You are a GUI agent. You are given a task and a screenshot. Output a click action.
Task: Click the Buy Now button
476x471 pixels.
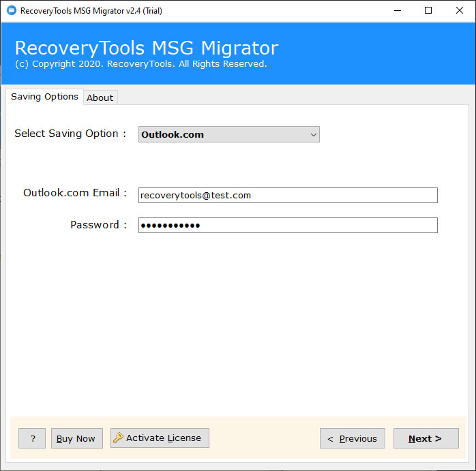[77, 438]
